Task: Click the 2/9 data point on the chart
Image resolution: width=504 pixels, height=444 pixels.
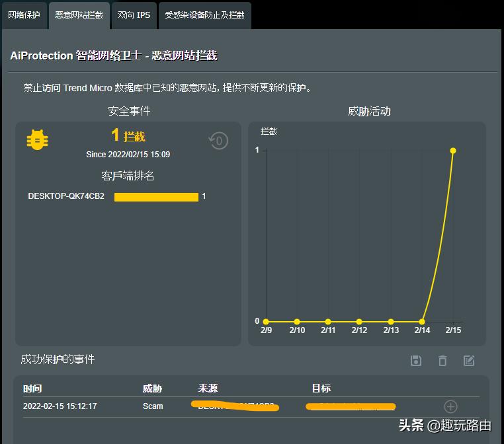Action: click(266, 321)
